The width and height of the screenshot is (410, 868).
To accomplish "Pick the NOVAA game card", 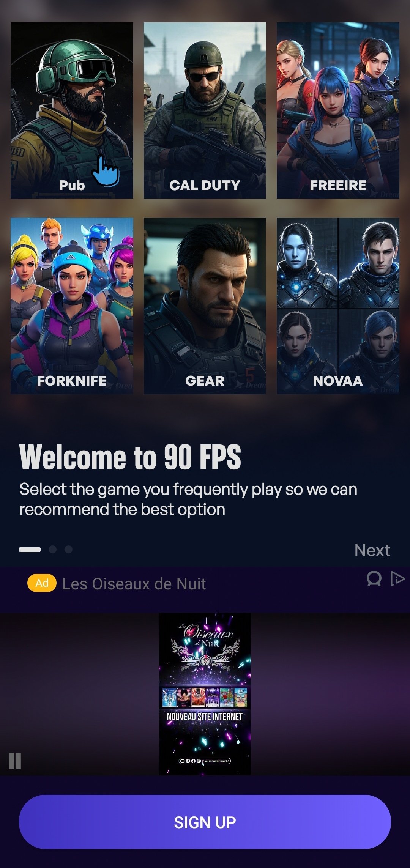I will (338, 306).
